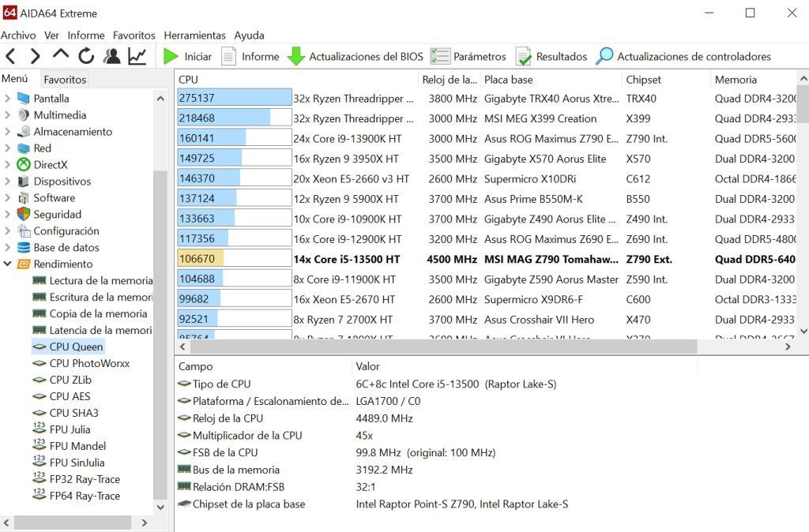Click the 275137 score bar
Image resolution: width=809 pixels, height=532 pixels.
point(234,97)
